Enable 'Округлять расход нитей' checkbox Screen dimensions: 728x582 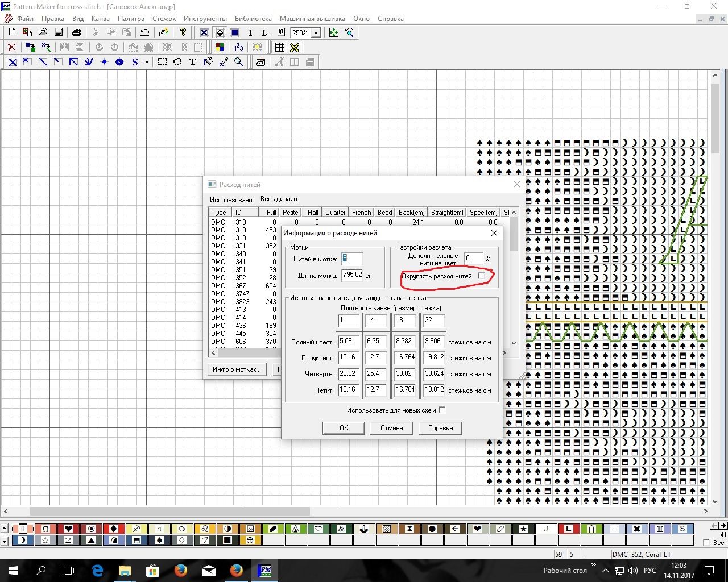481,276
